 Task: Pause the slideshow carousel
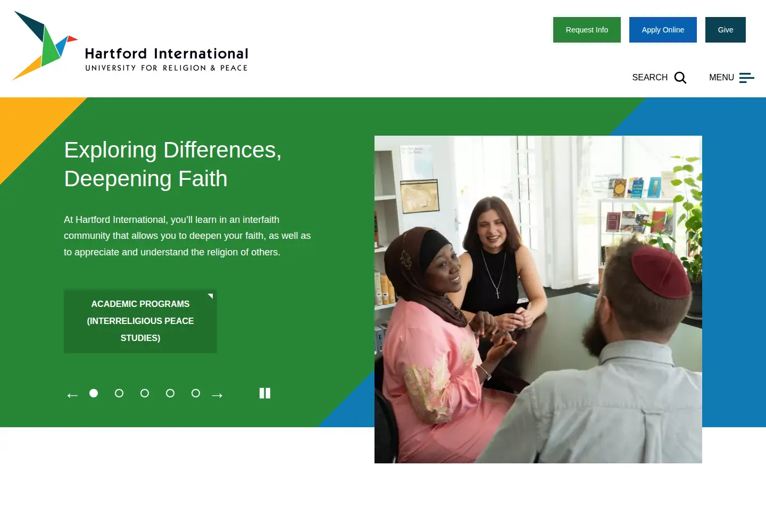click(265, 393)
